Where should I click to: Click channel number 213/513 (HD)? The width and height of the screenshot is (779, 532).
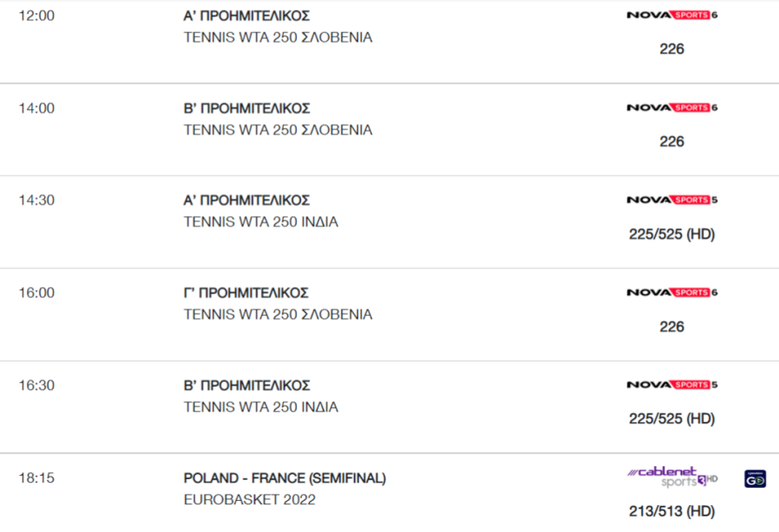coord(672,511)
